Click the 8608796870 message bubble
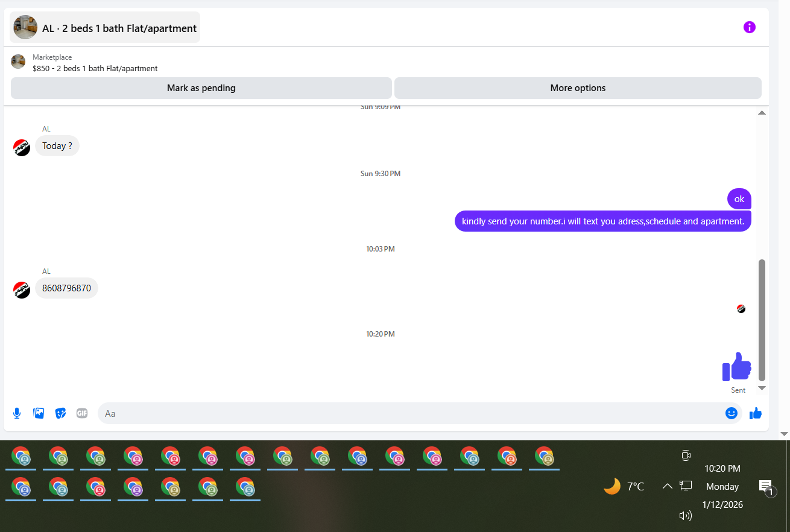Screen dimensions: 790x532 [x=66, y=288]
